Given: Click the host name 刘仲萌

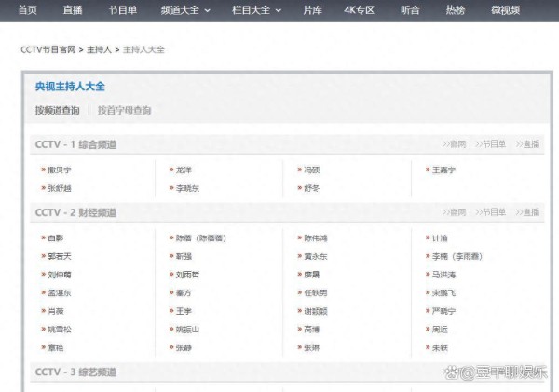Looking at the screenshot, I should [60, 275].
